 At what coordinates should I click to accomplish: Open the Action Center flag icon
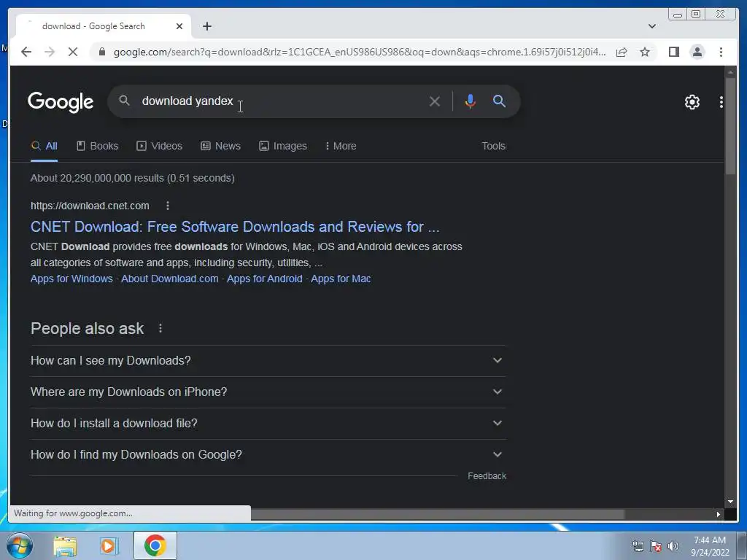(x=656, y=546)
